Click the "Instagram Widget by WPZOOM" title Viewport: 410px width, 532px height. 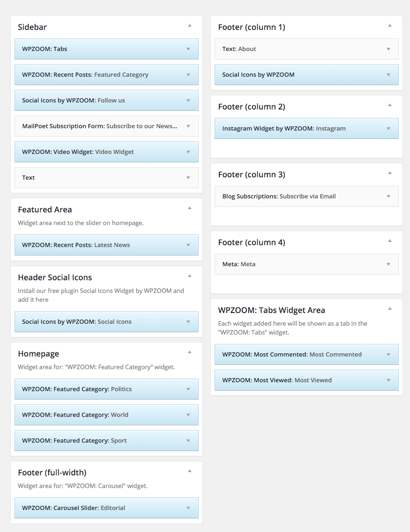coord(284,129)
